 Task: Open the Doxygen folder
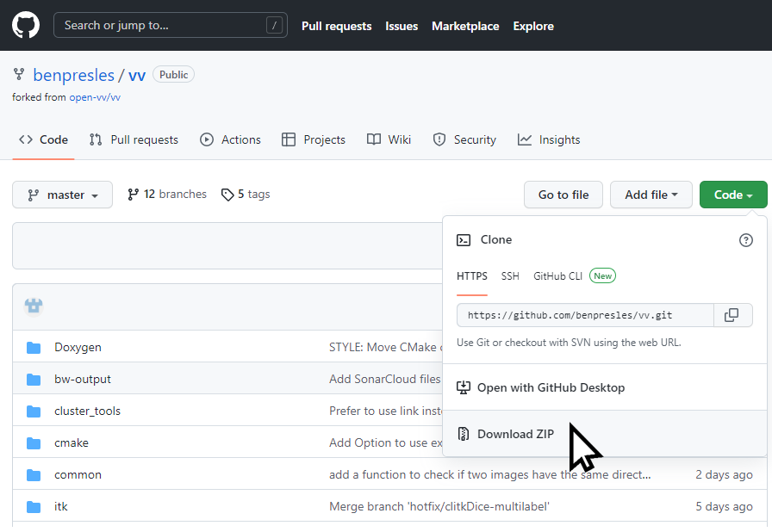(78, 347)
